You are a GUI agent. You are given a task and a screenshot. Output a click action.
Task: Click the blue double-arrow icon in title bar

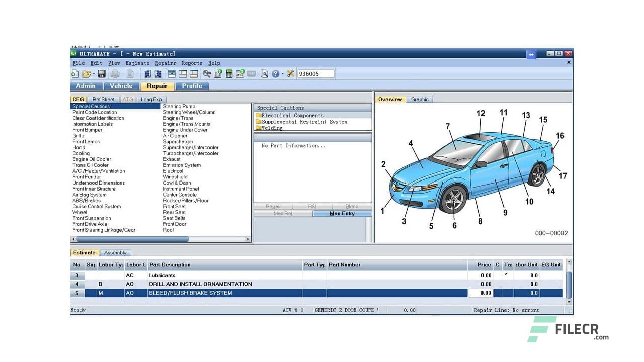click(x=531, y=54)
